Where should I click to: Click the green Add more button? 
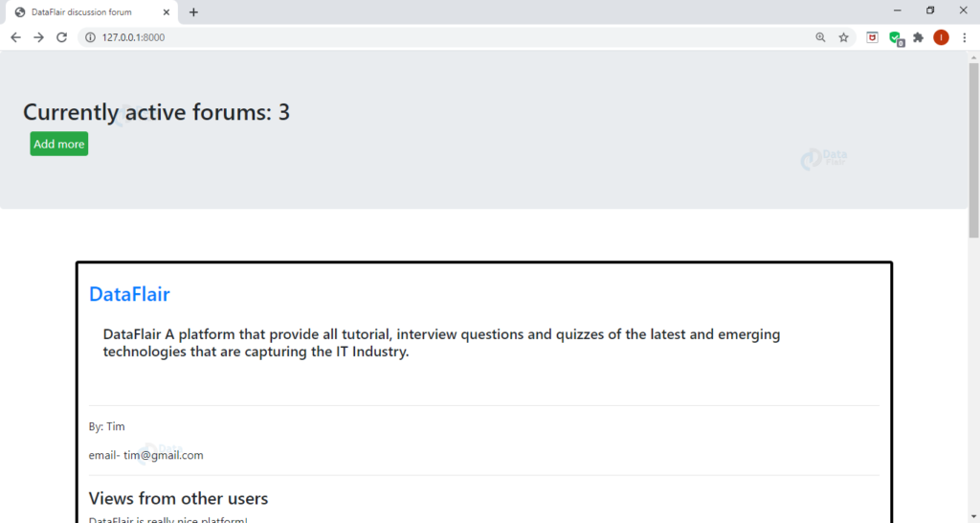[x=59, y=144]
